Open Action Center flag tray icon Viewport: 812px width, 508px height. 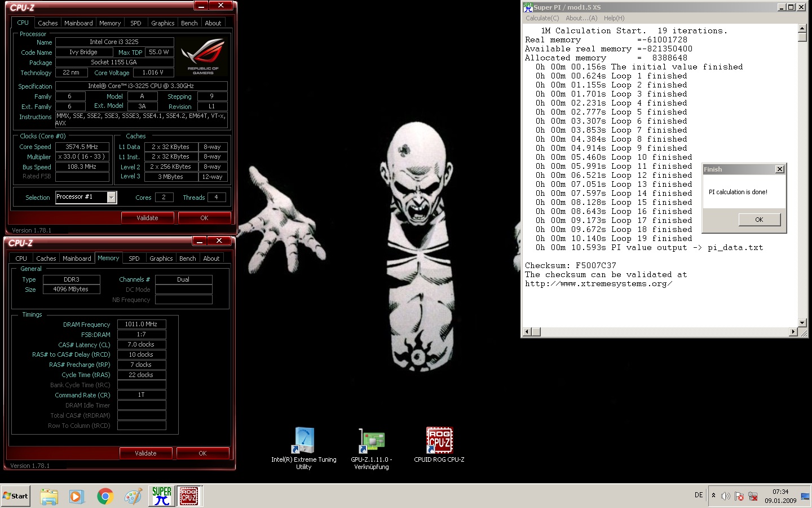point(739,496)
